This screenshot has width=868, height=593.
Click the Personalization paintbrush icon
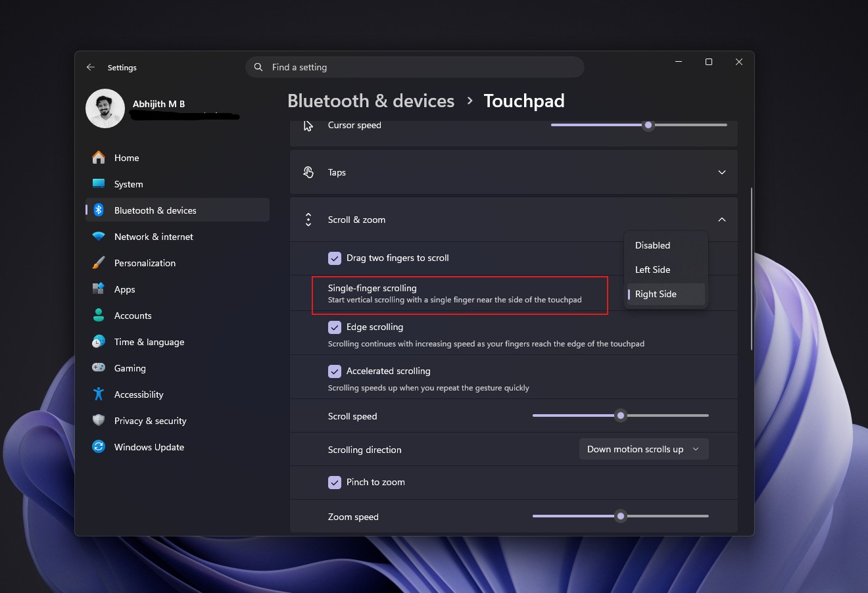(99, 263)
